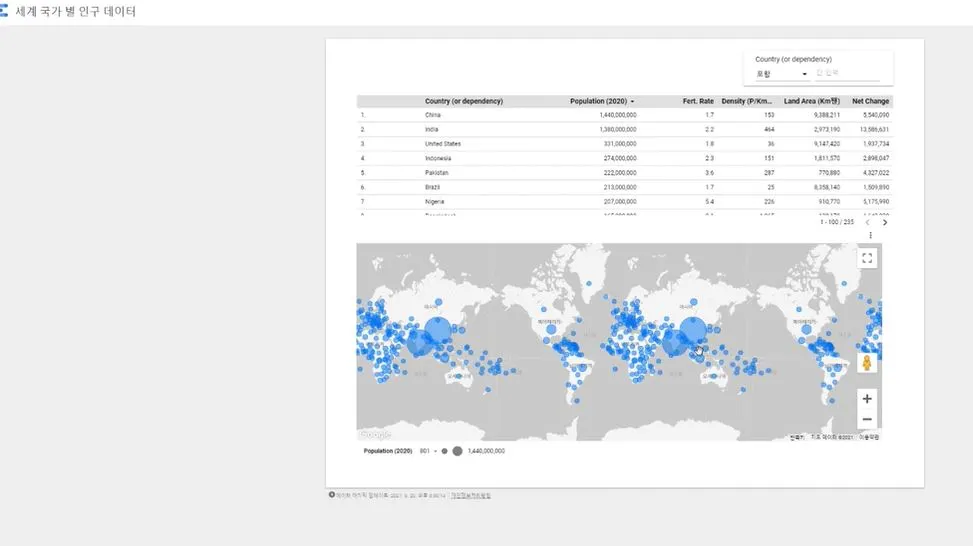Click the large gray legend circle
The image size is (973, 546).
tap(457, 451)
